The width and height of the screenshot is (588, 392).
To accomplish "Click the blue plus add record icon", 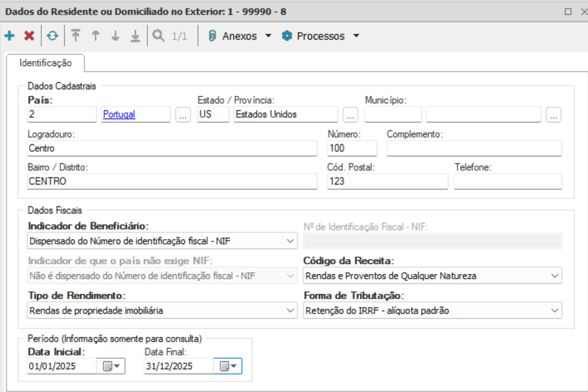I will (x=9, y=36).
